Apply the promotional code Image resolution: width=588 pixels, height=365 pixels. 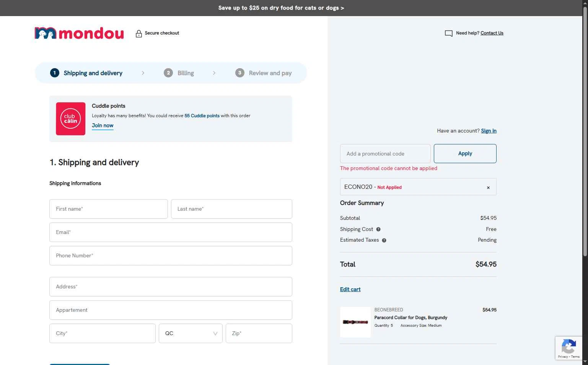pyautogui.click(x=465, y=154)
